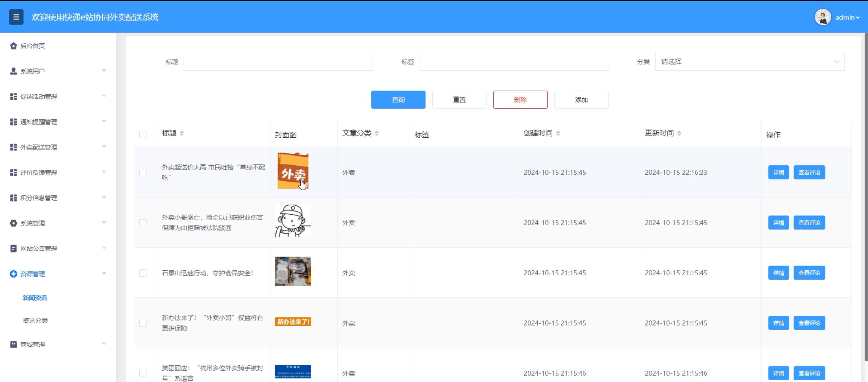Select the 新闻资讯 submenu item
This screenshot has width=868, height=382.
35,298
